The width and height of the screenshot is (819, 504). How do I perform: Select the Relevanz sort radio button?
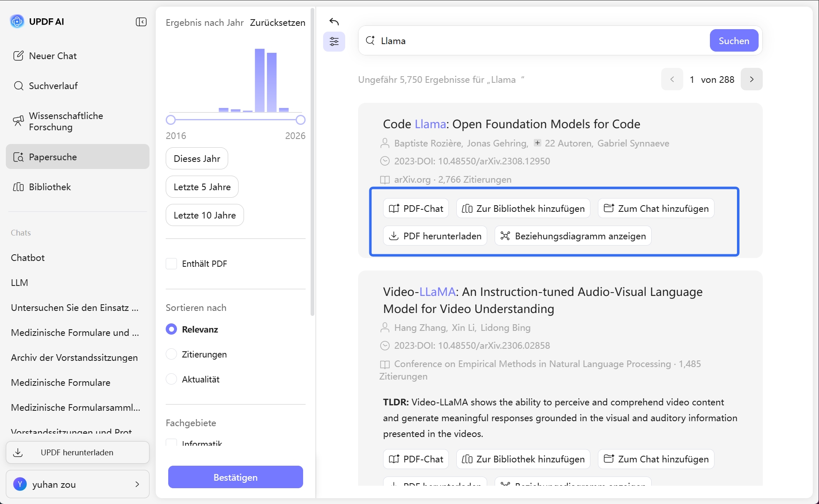point(171,329)
